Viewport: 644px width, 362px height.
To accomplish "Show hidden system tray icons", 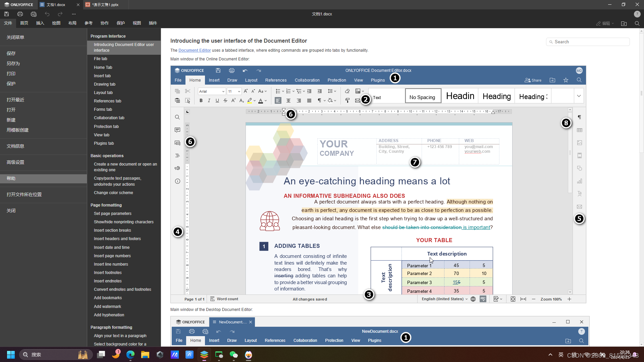I will [x=550, y=355].
